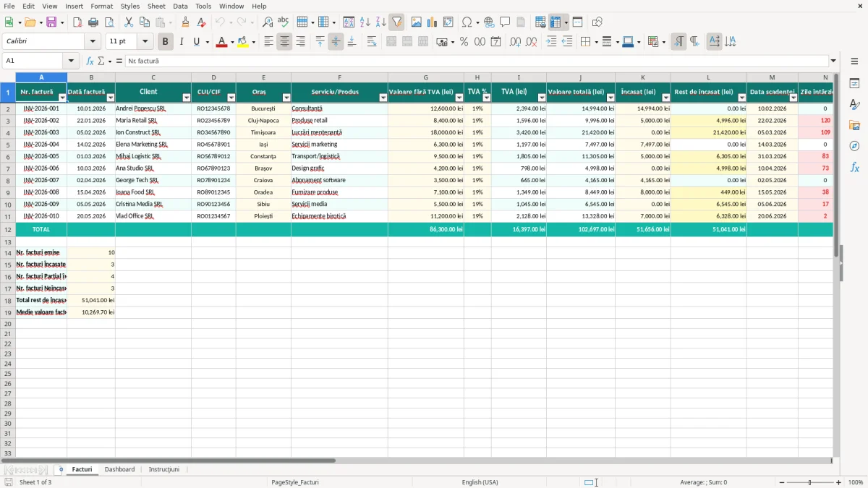Open CUI/CIF column filter dropdown
The image size is (868, 488).
pyautogui.click(x=231, y=98)
